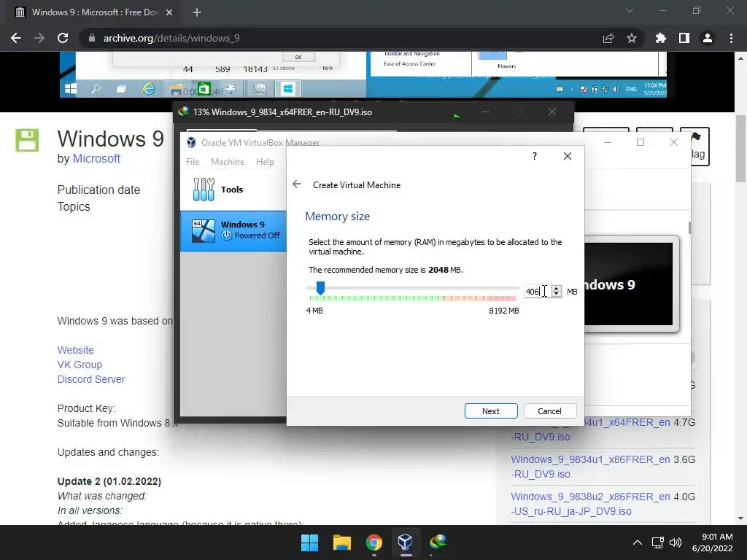Open File Explorer from taskbar
747x560 pixels.
tap(341, 542)
